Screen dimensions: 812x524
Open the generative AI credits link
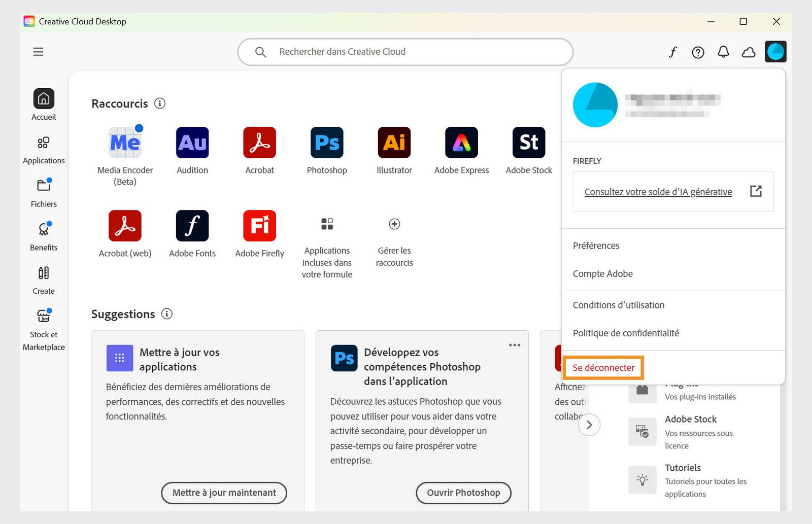tap(658, 192)
